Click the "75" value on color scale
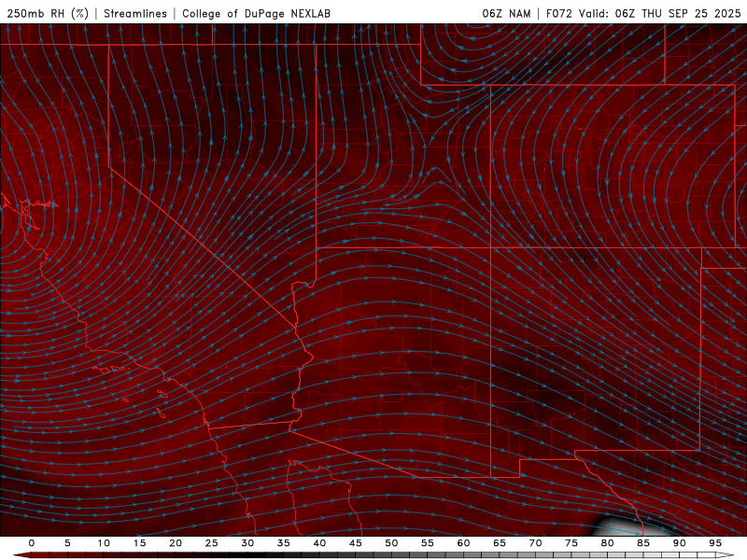Viewport: 747px width, 560px height. [x=571, y=543]
